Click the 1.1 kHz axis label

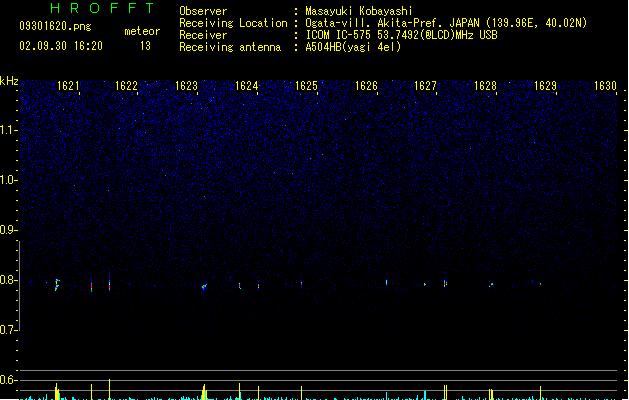click(8, 130)
